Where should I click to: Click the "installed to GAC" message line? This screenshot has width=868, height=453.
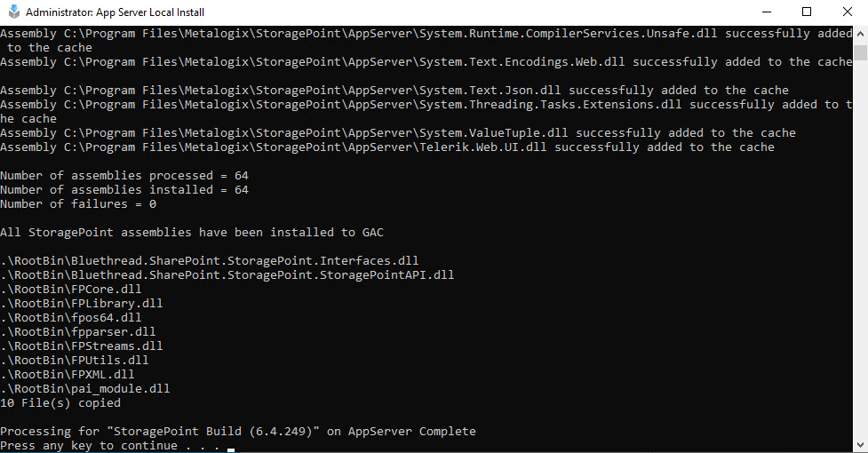[x=192, y=233]
